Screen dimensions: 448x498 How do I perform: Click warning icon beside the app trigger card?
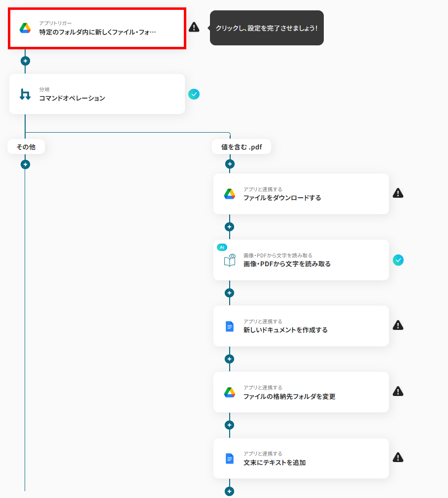[x=194, y=27]
